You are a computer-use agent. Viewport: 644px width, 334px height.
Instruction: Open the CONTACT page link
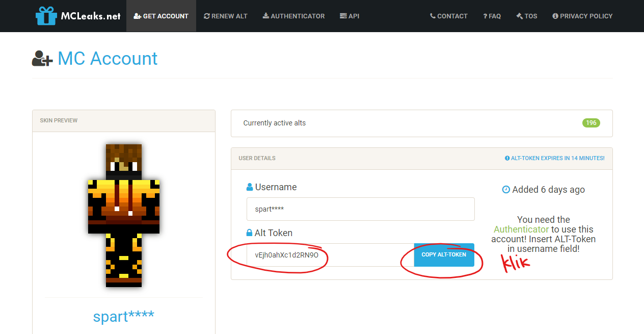(449, 16)
